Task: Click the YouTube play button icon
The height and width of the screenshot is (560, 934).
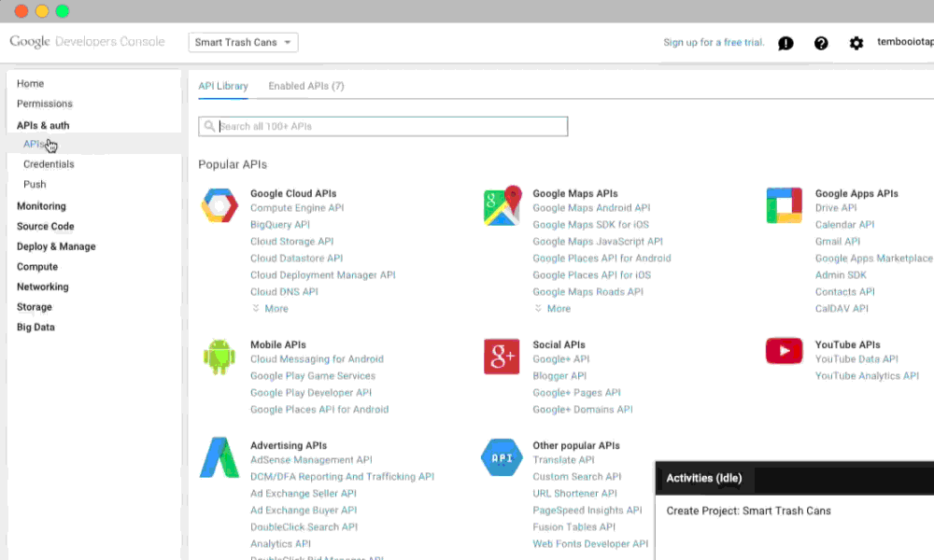Action: pos(784,351)
